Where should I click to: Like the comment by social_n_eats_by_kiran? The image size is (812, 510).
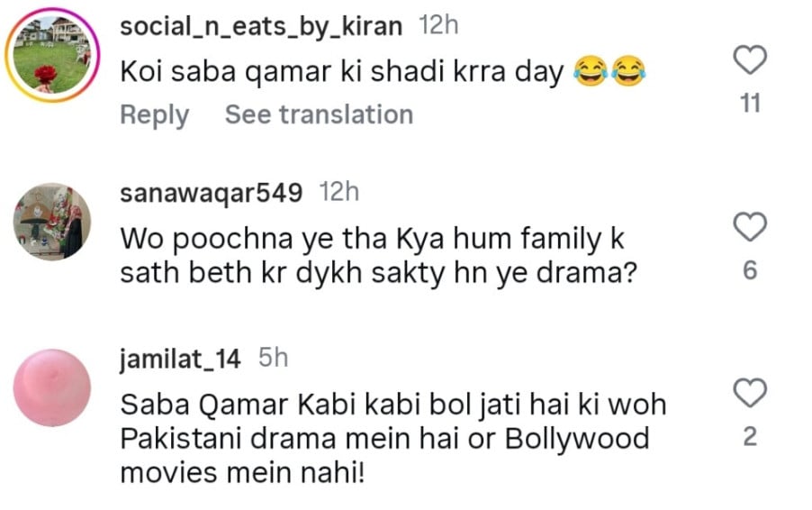(751, 61)
